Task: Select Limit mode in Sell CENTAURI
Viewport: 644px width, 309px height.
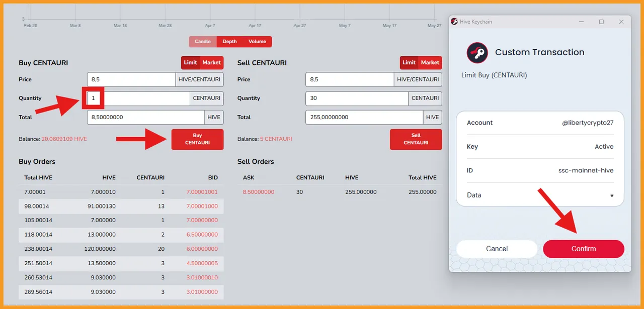Action: (409, 63)
